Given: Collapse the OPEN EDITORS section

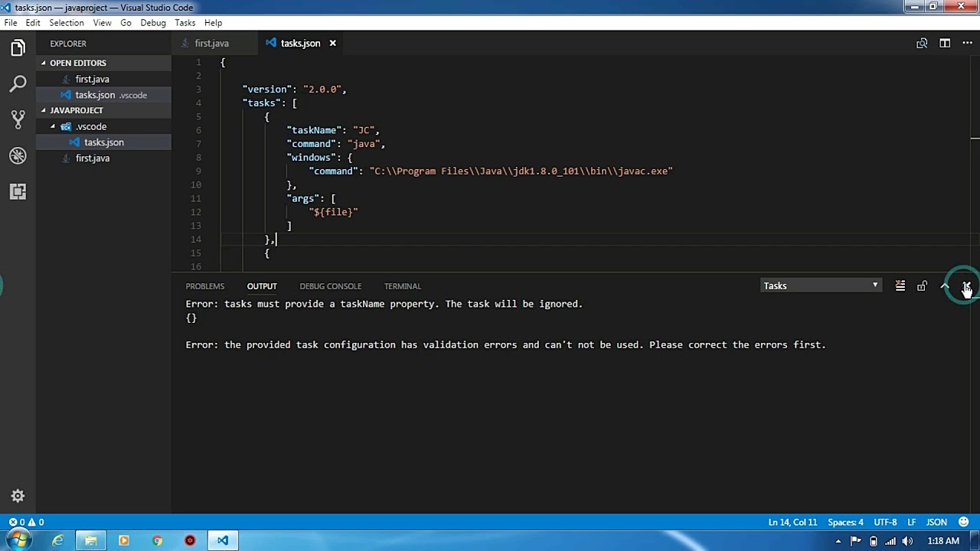Looking at the screenshot, I should point(77,63).
